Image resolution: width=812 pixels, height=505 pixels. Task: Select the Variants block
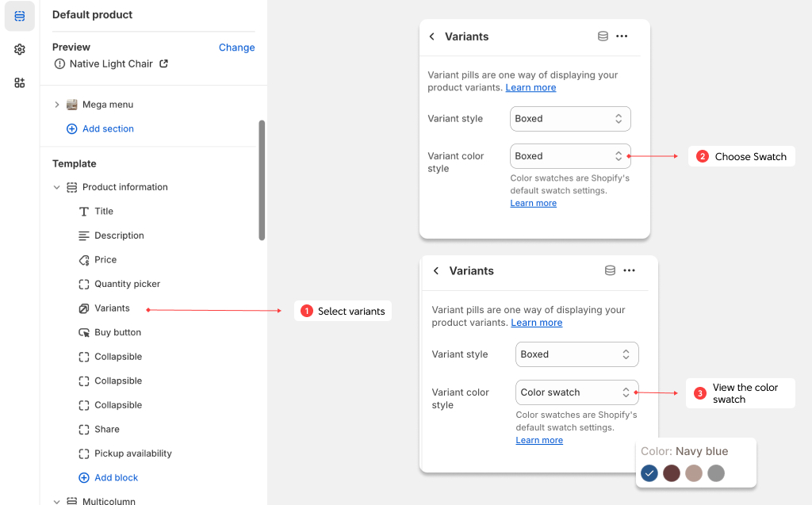click(x=112, y=308)
